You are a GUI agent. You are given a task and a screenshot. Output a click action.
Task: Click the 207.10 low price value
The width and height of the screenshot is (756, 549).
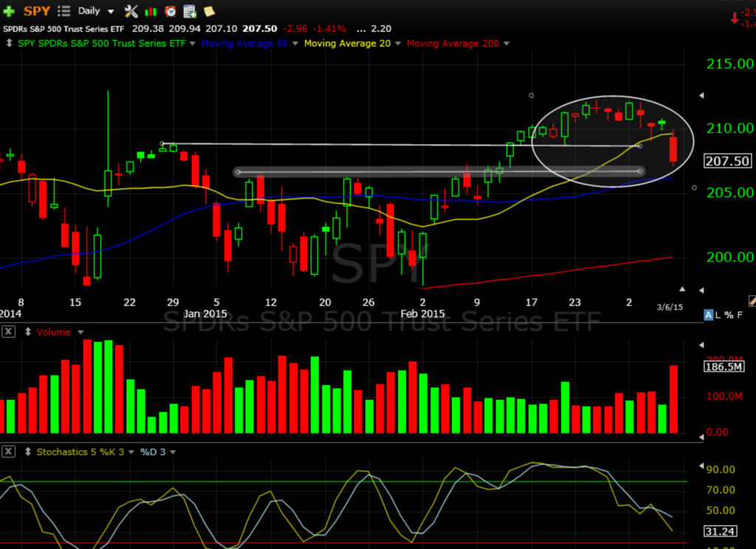[x=221, y=29]
